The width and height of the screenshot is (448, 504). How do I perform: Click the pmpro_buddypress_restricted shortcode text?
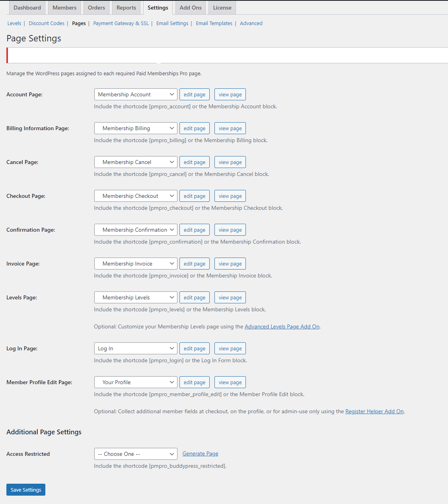point(160,466)
